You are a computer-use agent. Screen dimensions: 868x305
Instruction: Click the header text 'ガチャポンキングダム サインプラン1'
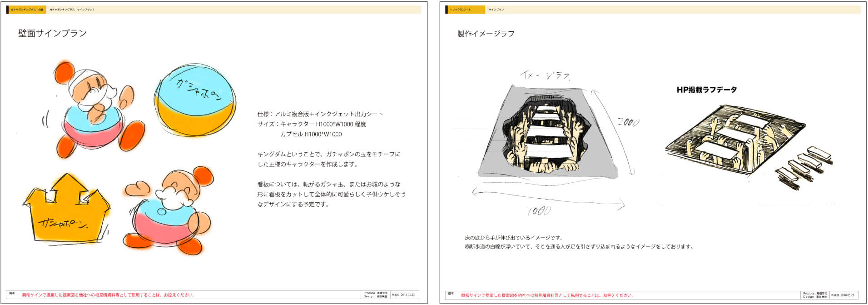(x=71, y=10)
